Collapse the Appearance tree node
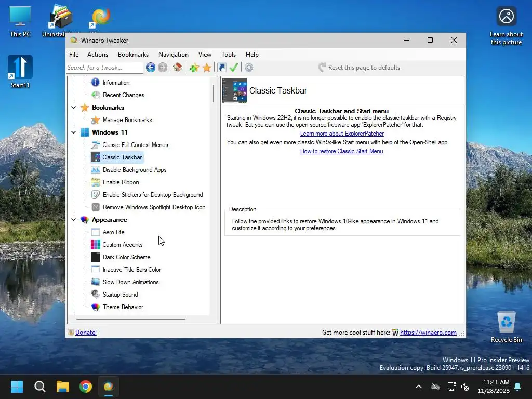This screenshot has width=532, height=399. (x=74, y=220)
